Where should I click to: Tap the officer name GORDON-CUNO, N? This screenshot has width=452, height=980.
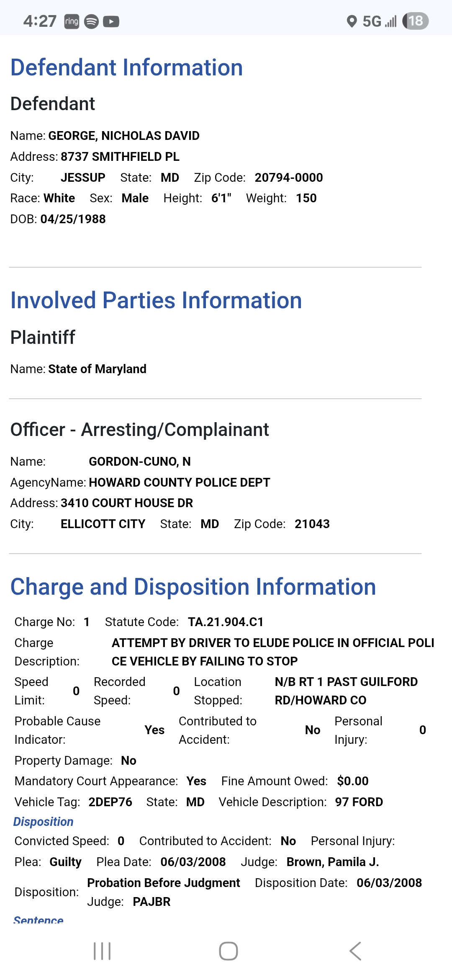click(140, 462)
